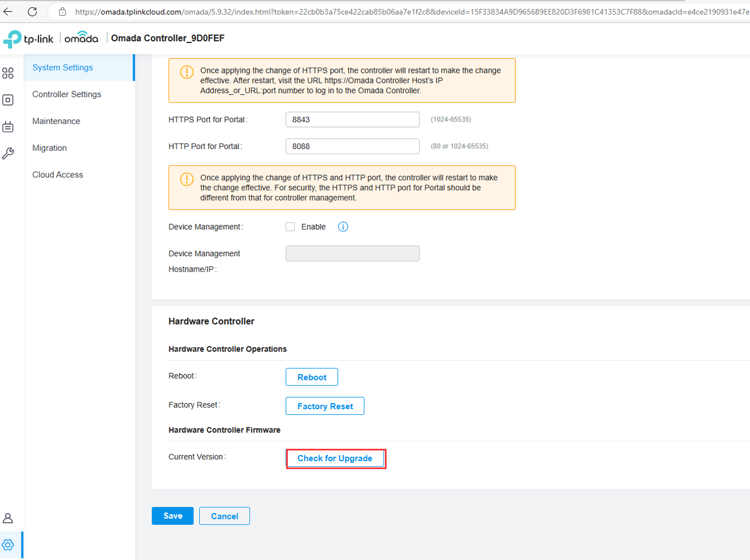Click the devices icon in left rail
This screenshot has width=750, height=560.
click(x=8, y=100)
